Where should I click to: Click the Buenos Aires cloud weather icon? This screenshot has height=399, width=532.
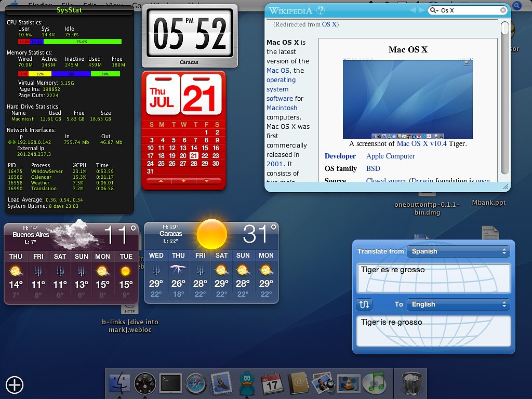(x=75, y=234)
